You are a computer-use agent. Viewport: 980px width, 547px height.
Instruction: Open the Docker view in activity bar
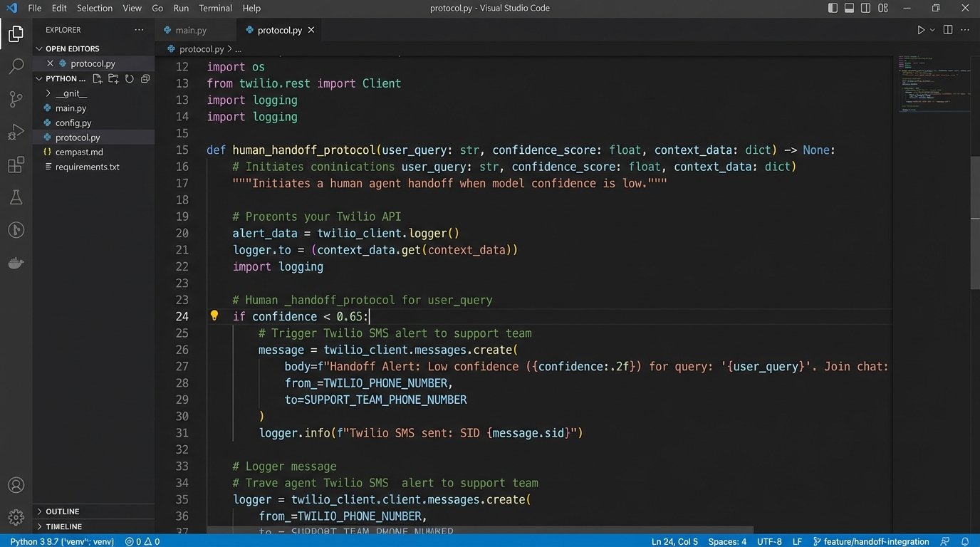click(16, 263)
